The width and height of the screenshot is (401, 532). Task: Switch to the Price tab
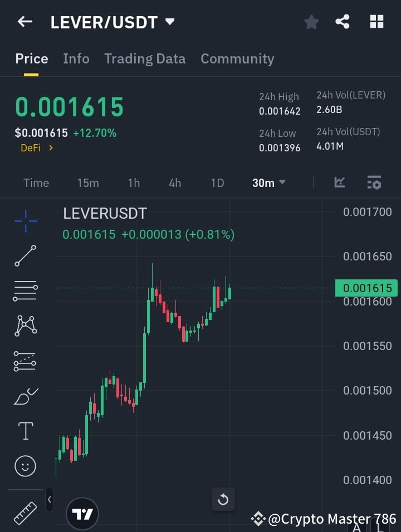(x=32, y=58)
